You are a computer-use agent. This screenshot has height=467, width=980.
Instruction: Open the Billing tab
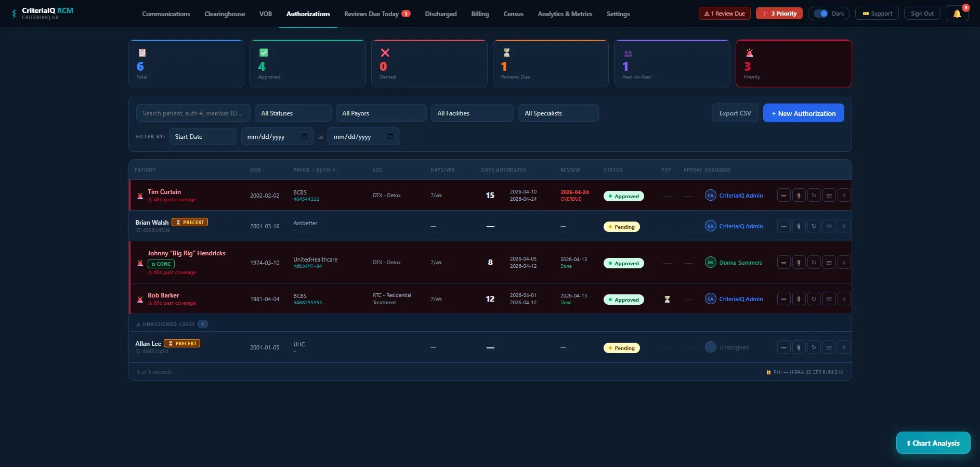point(480,14)
